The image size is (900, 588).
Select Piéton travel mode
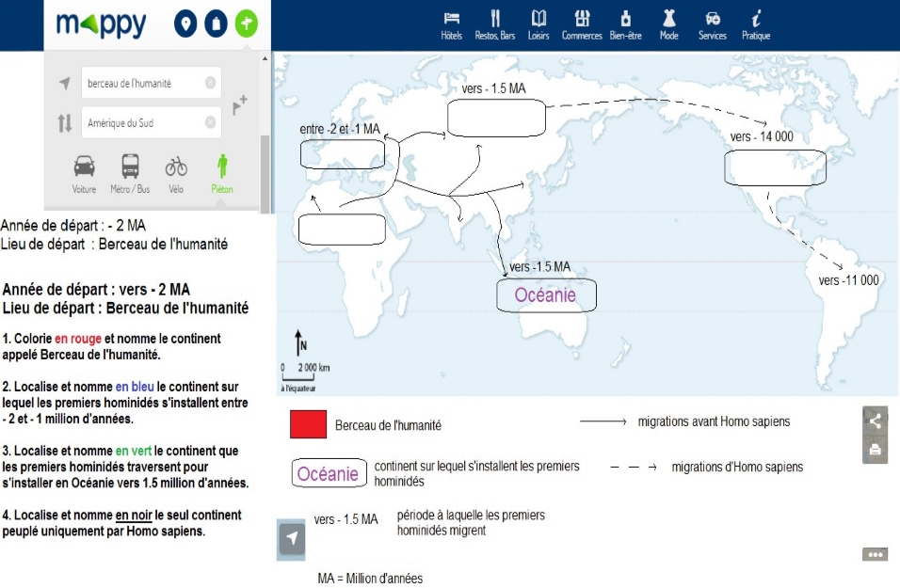click(222, 174)
